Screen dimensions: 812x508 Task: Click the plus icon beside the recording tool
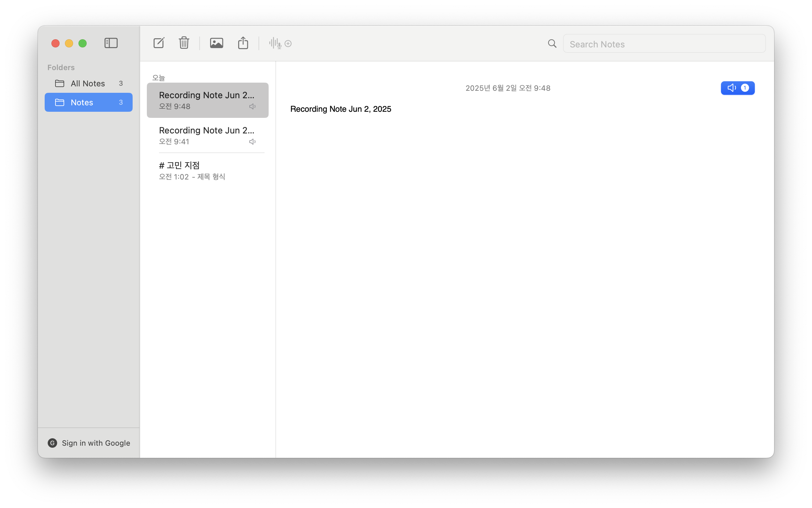(x=288, y=44)
